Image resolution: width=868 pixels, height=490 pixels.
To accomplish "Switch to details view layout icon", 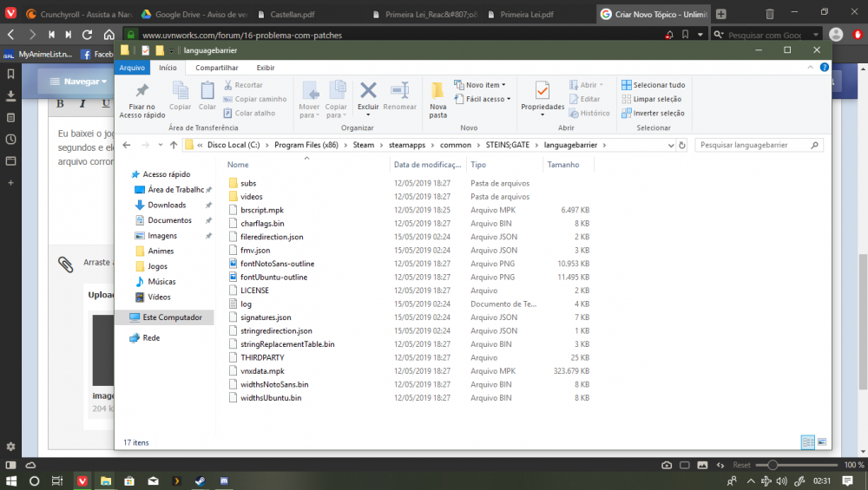I will pyautogui.click(x=807, y=442).
